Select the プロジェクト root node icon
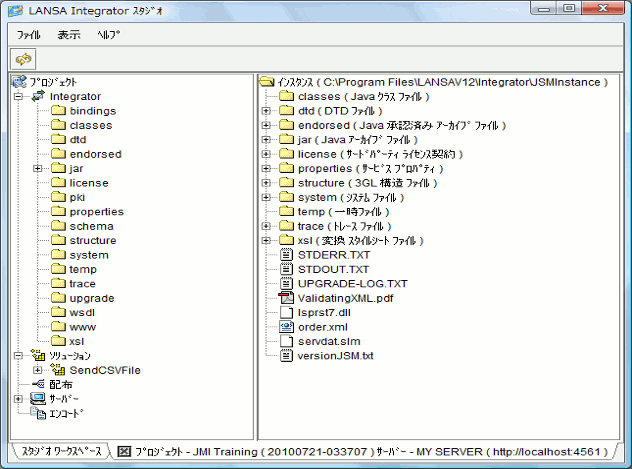Image resolution: width=632 pixels, height=469 pixels. point(19,82)
